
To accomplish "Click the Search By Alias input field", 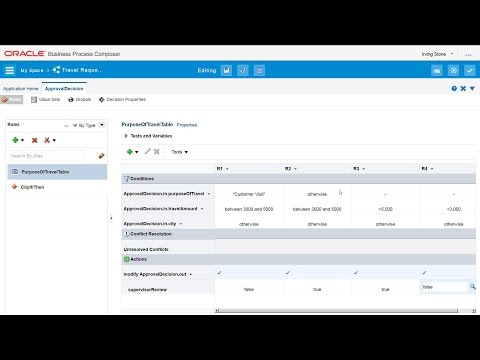I will click(46, 156).
